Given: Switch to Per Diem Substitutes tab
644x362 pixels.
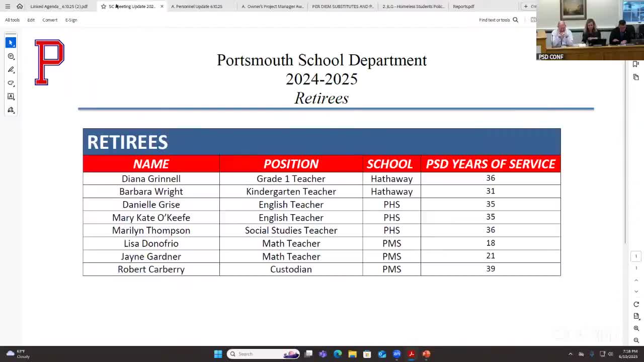Looking at the screenshot, I should coord(343,7).
